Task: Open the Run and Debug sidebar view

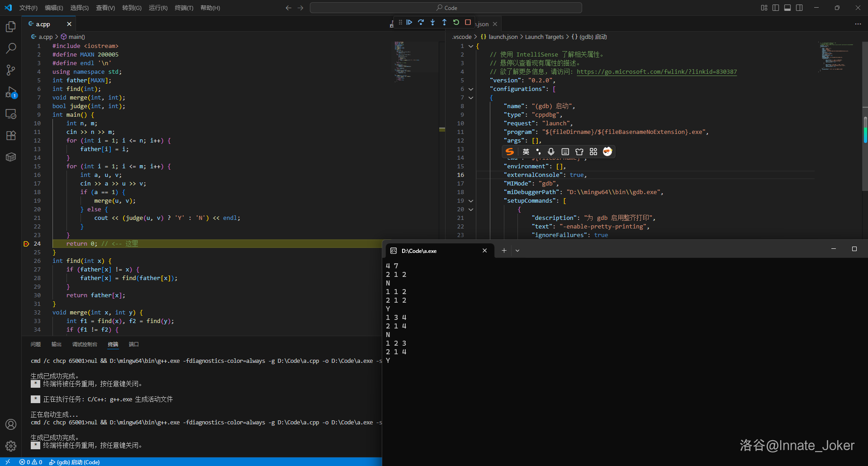Action: pos(11,93)
